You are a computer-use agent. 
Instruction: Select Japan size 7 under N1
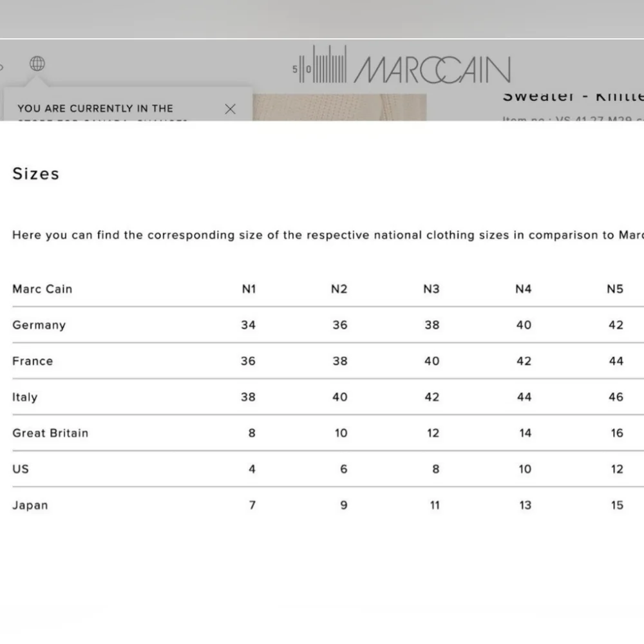[252, 505]
